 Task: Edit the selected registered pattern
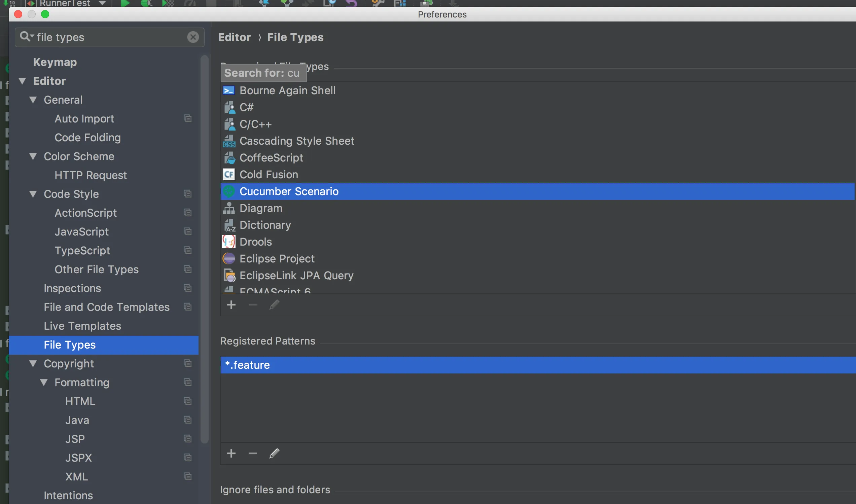(x=274, y=454)
